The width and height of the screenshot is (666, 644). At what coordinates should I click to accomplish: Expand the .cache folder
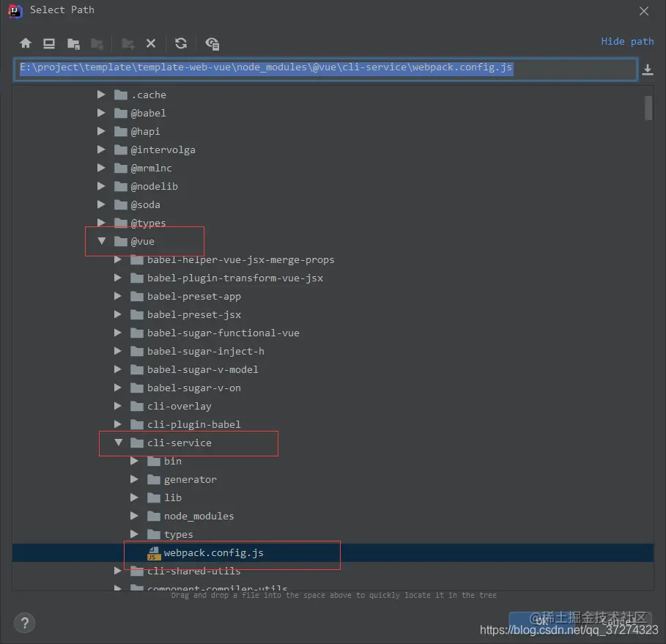tap(101, 95)
